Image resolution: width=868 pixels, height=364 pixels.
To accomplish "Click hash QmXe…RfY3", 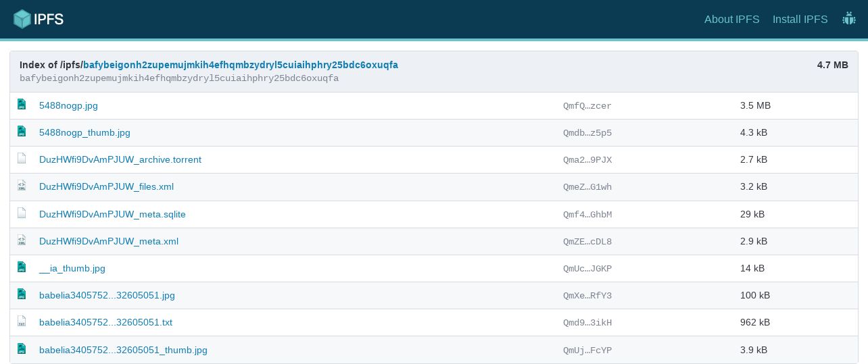I will pyautogui.click(x=587, y=295).
